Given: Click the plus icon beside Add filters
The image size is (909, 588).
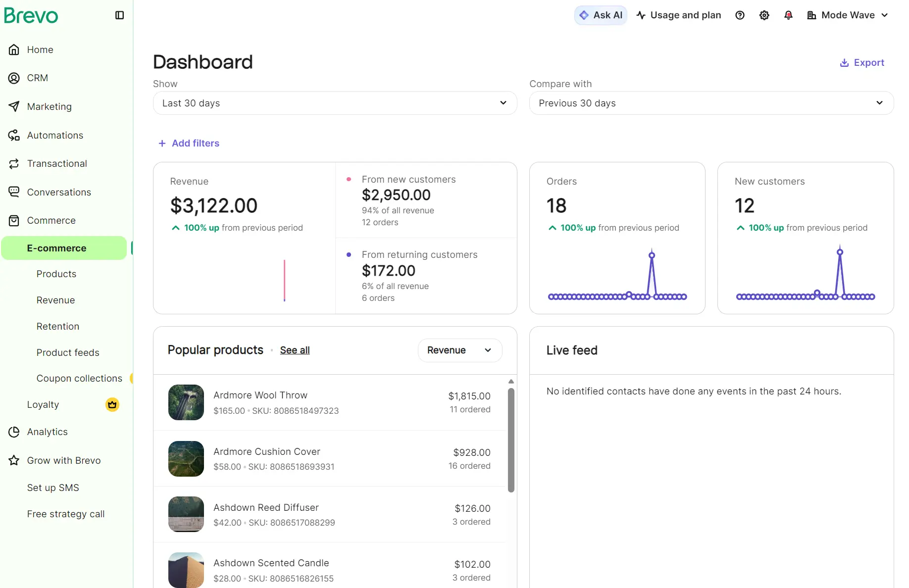Looking at the screenshot, I should coord(162,144).
